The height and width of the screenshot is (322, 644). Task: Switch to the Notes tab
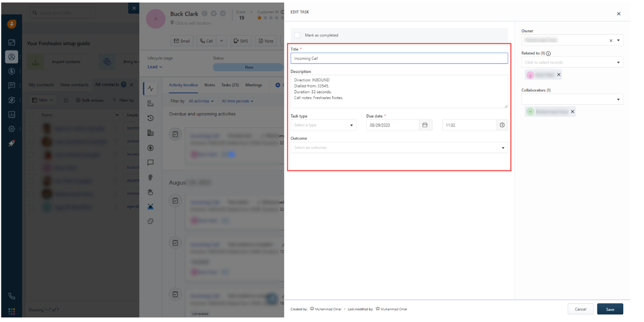click(209, 85)
